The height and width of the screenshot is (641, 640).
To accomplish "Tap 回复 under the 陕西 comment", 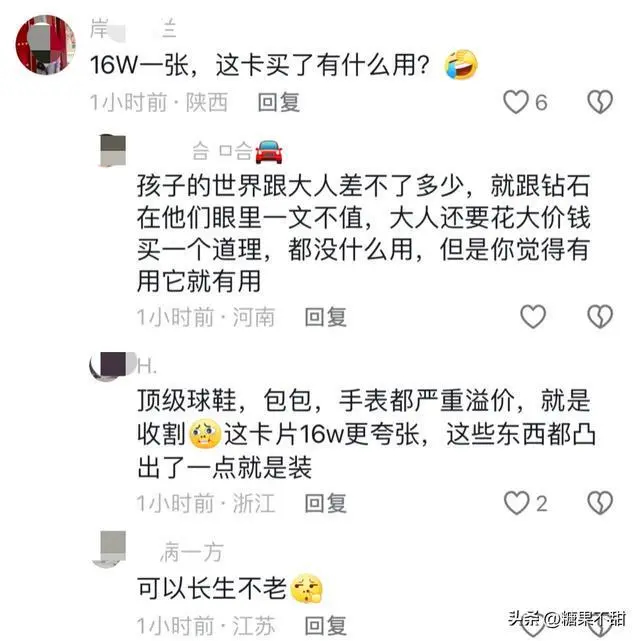I will coord(279,102).
